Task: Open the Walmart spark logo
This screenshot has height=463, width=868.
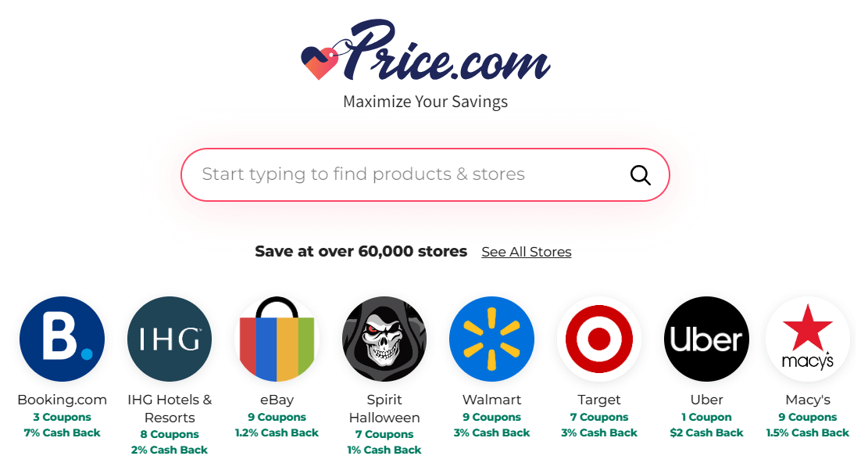Action: (491, 339)
